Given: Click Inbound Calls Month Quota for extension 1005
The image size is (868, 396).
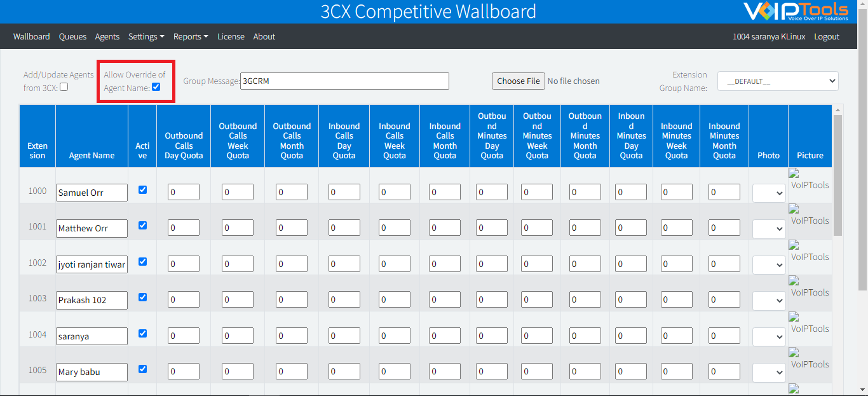Looking at the screenshot, I should coord(445,371).
